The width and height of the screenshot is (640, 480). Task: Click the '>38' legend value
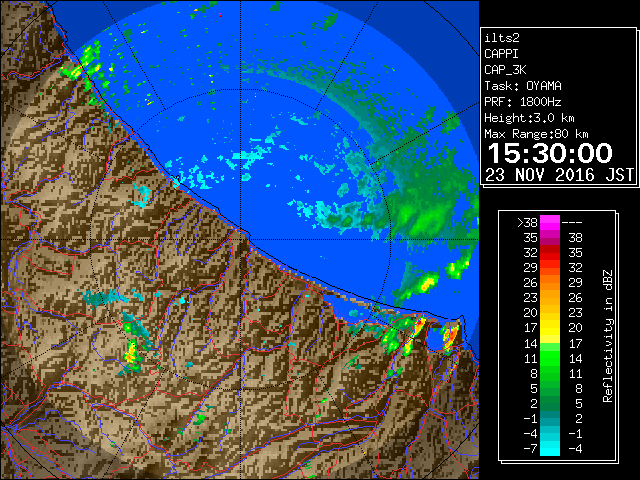527,223
